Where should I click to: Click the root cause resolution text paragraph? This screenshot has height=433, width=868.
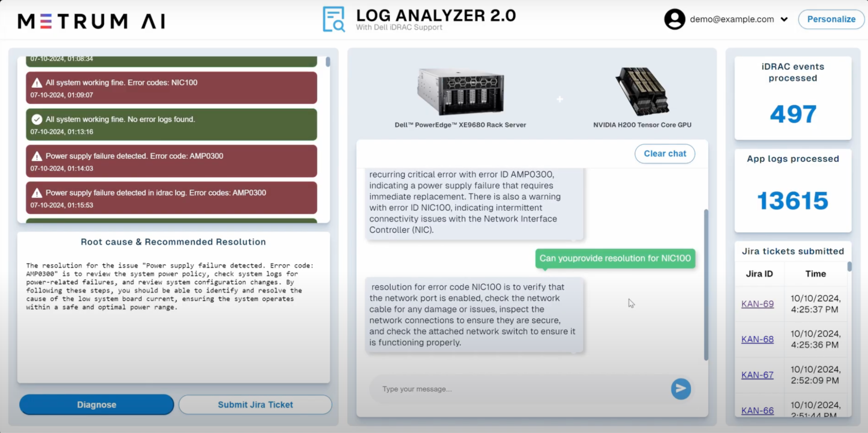(170, 286)
